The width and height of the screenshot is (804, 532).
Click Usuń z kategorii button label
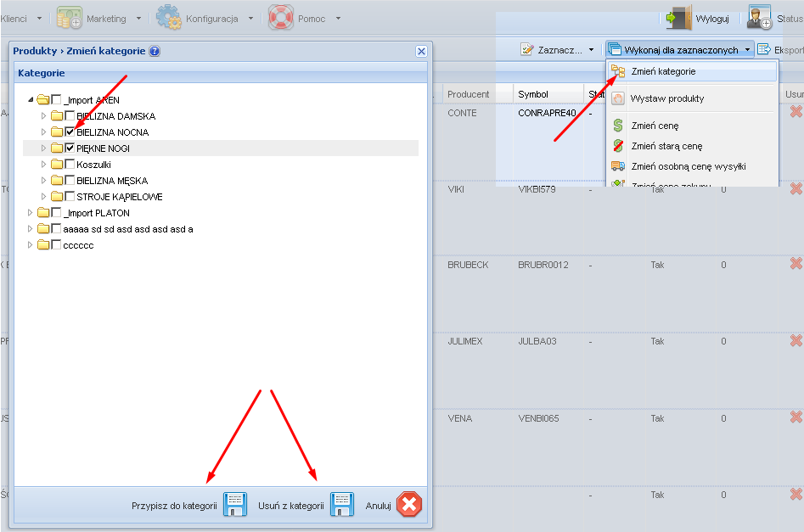click(x=291, y=506)
